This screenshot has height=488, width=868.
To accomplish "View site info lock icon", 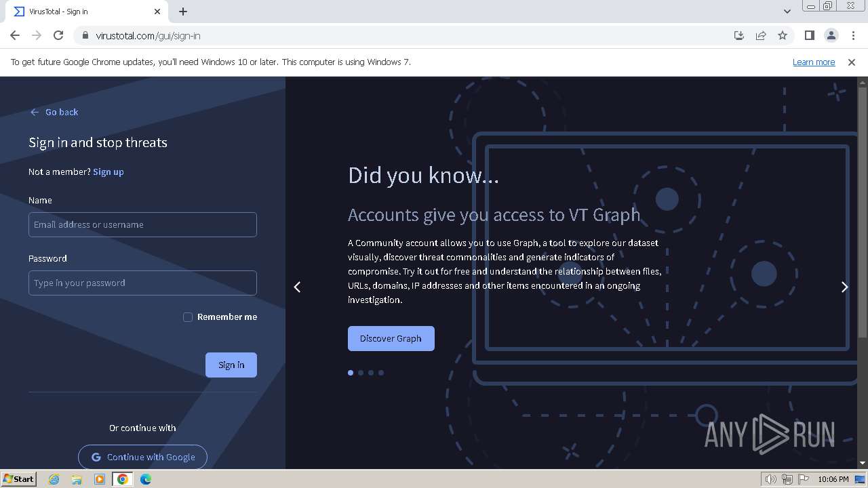I will pos(85,35).
